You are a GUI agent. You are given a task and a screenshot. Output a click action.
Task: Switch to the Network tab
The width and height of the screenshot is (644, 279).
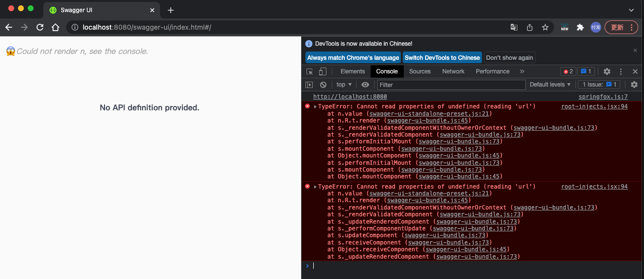point(453,71)
